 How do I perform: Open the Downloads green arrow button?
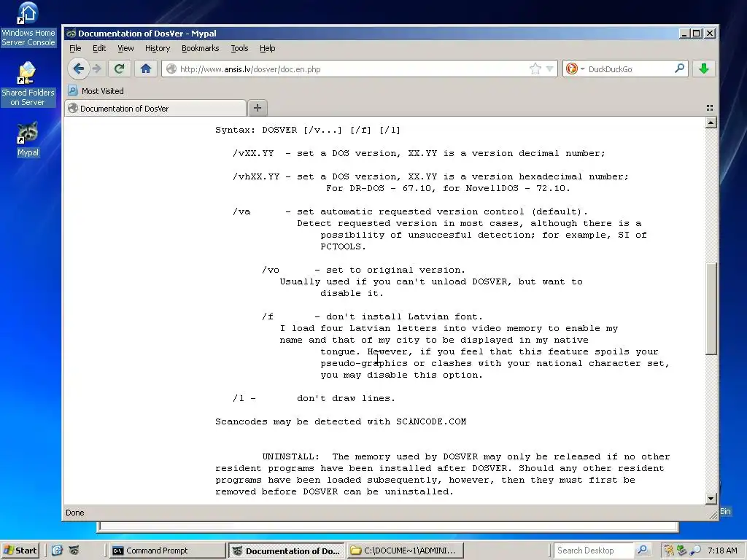coord(704,69)
